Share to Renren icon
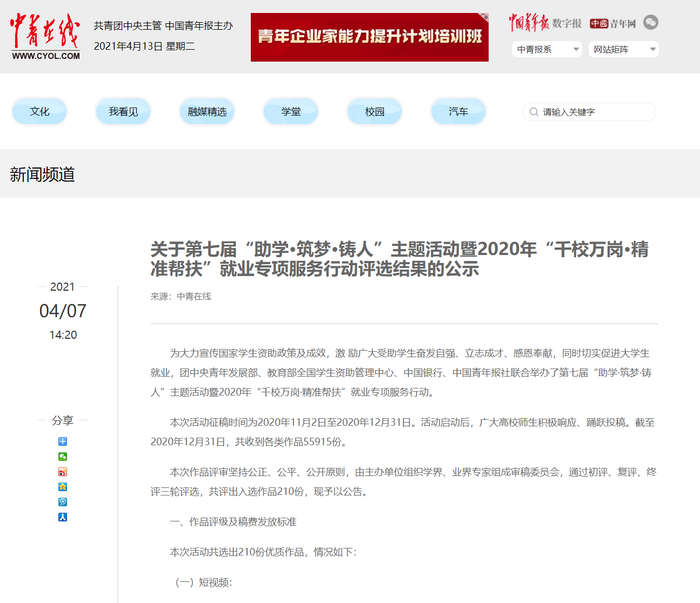This screenshot has width=700, height=603. point(63,517)
